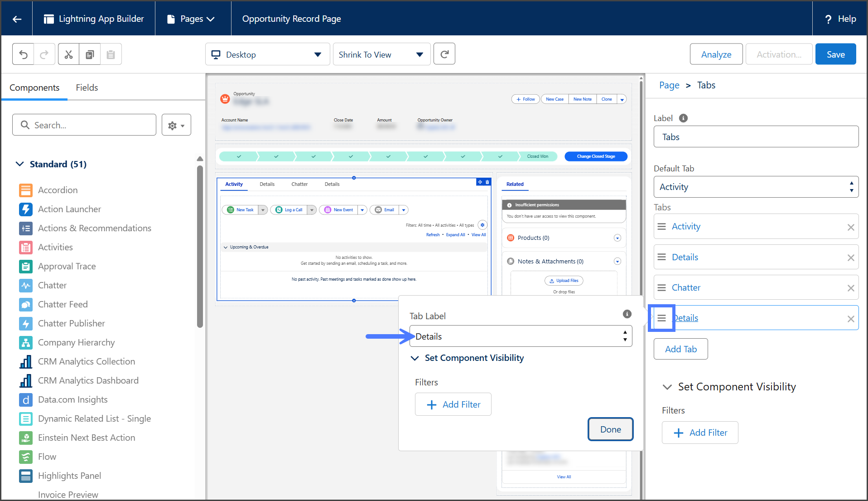Select the Accordion component
Screen dimensions: 868x501
(x=58, y=190)
